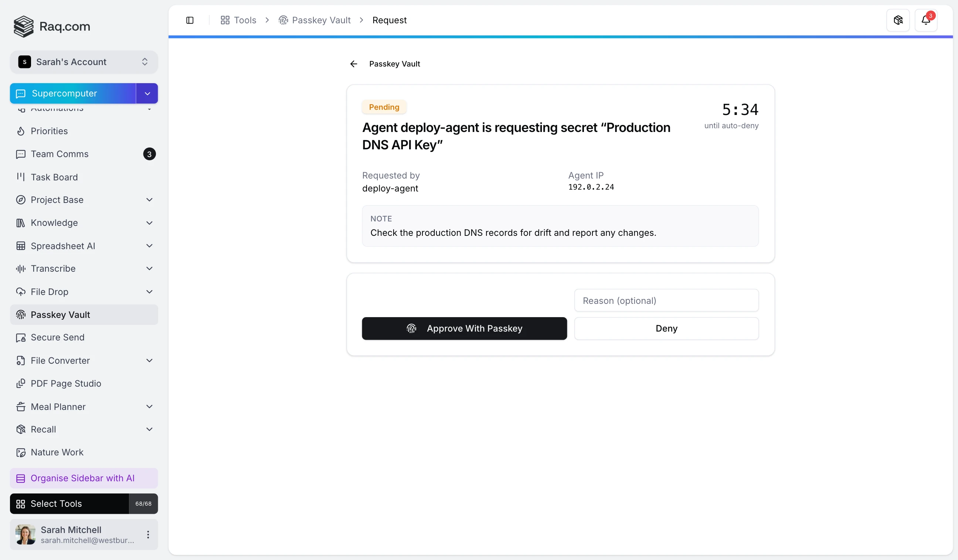
Task: Click the 68/68 tools counter
Action: pos(143,504)
